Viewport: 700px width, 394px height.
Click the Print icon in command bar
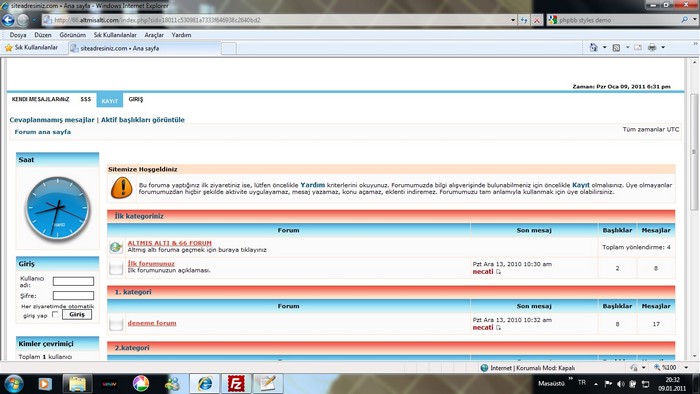pyautogui.click(x=652, y=47)
